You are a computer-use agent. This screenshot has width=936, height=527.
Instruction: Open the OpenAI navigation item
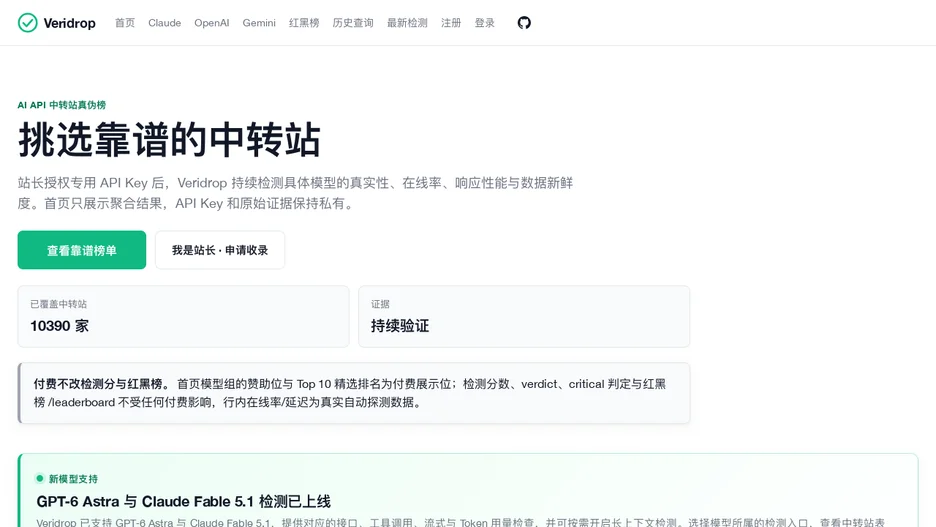click(x=211, y=23)
